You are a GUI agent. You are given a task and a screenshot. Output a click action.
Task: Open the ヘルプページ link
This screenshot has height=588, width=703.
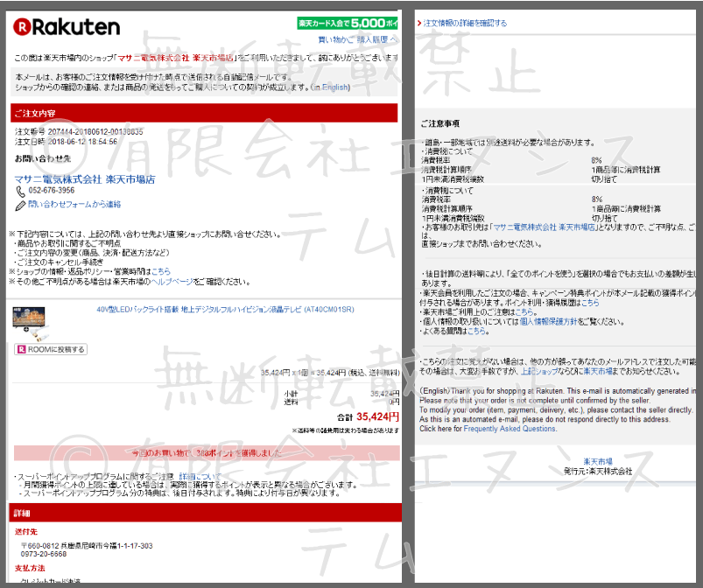click(172, 282)
